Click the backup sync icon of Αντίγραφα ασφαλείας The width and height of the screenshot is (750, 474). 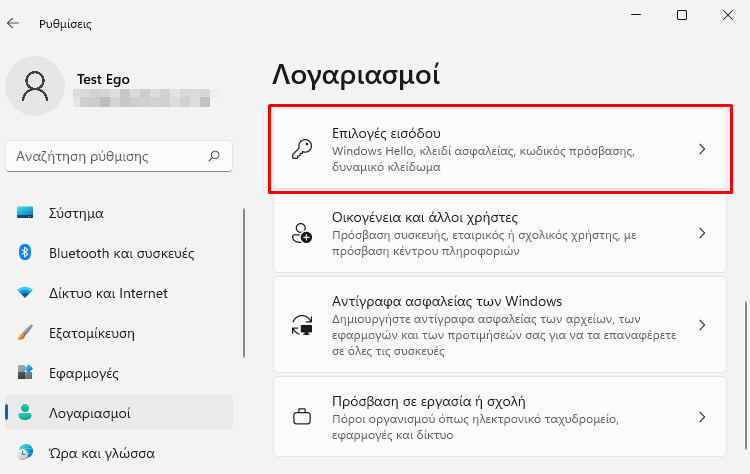point(302,325)
